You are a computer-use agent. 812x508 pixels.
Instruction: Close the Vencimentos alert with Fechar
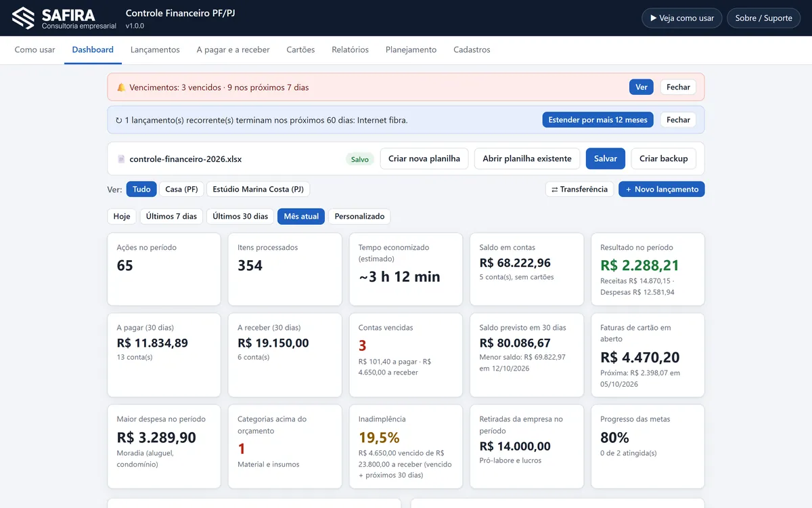pyautogui.click(x=678, y=87)
